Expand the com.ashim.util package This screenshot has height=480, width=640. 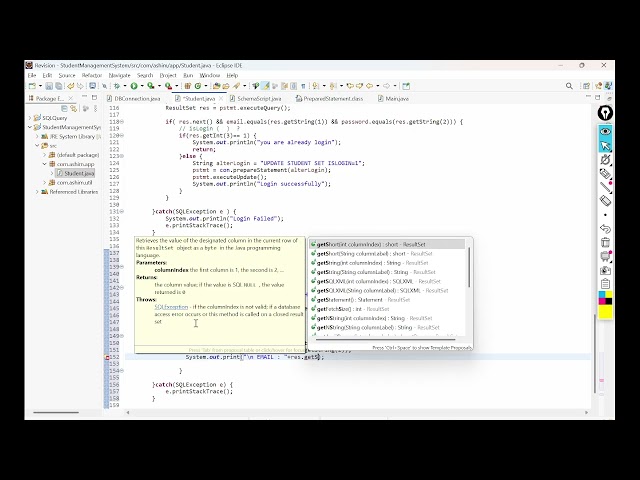click(x=44, y=182)
